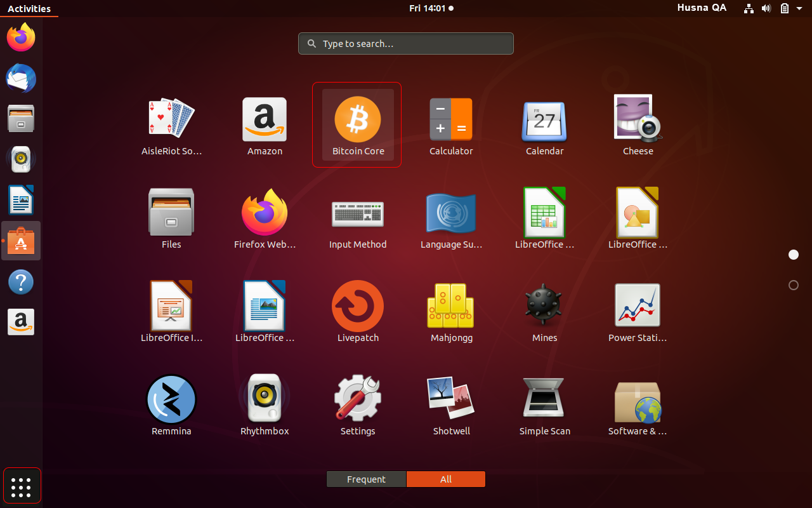Image resolution: width=812 pixels, height=508 pixels.
Task: Launch Firefox Web Browser in the grid
Action: 265,219
